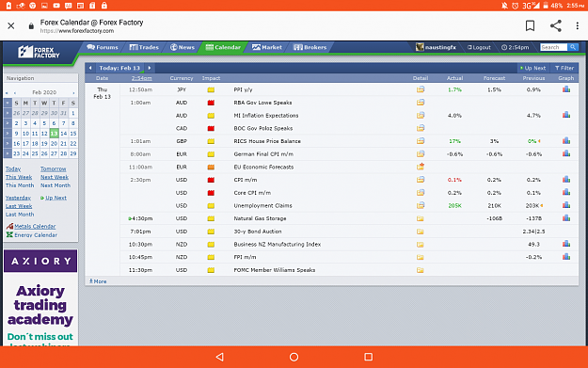Click the 2:54pm time column header
This screenshot has height=368, width=588.
(142, 78)
